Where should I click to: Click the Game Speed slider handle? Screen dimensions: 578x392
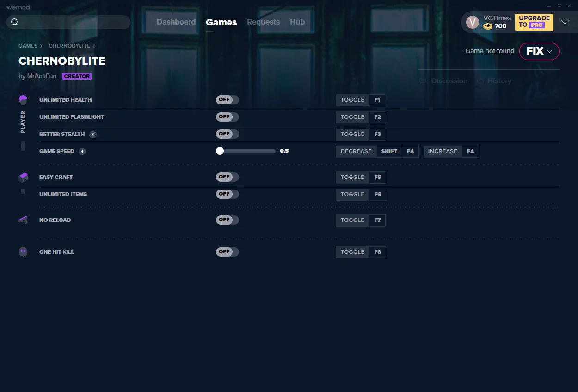coord(220,151)
